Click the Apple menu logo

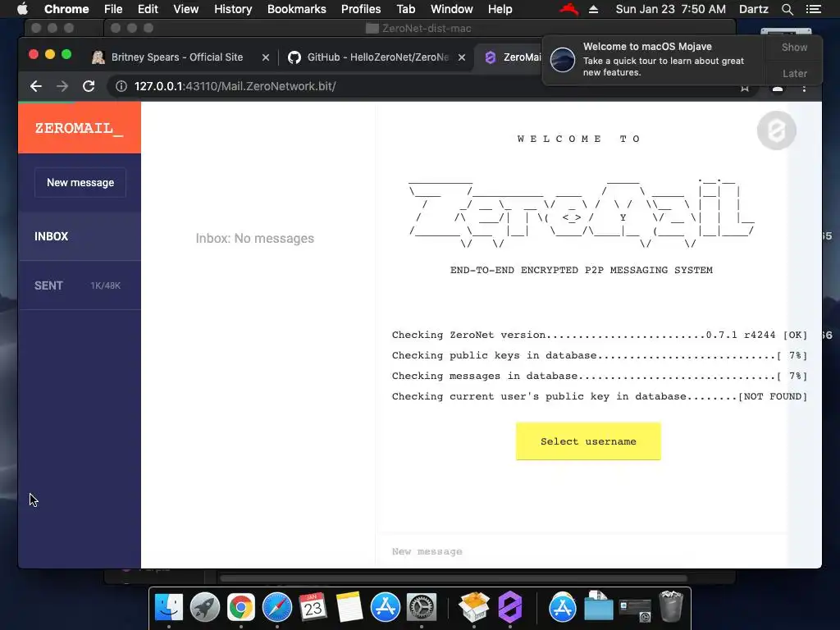pyautogui.click(x=22, y=9)
